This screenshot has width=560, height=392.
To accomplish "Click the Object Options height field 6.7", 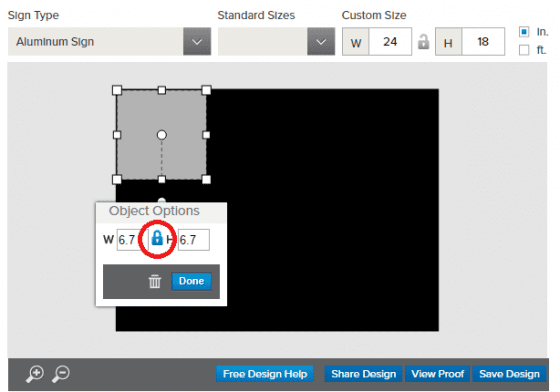I will tap(194, 240).
